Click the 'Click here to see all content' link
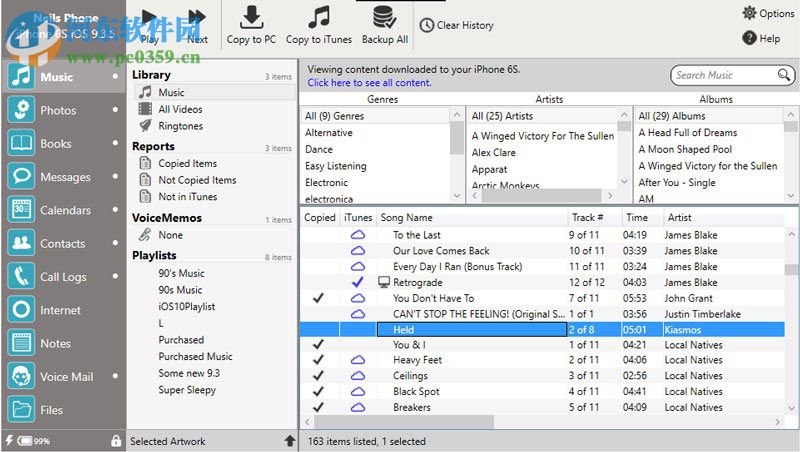The image size is (800, 452). click(x=369, y=83)
